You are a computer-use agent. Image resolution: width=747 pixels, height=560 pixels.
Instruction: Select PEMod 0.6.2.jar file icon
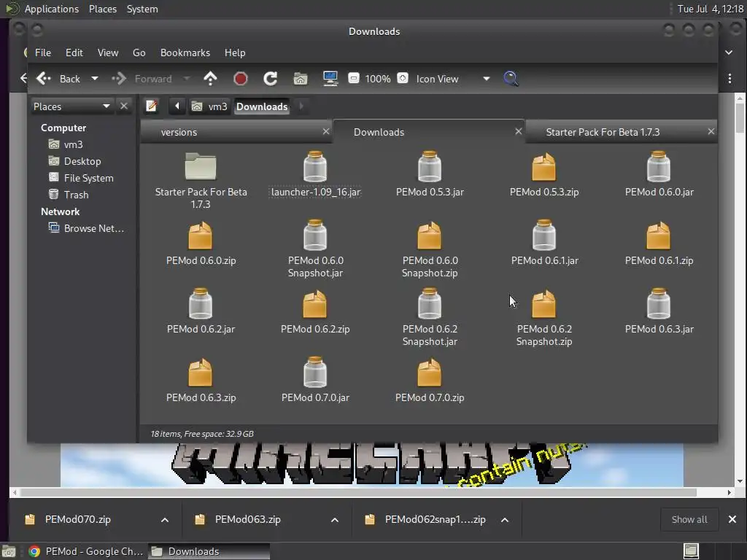pyautogui.click(x=201, y=304)
